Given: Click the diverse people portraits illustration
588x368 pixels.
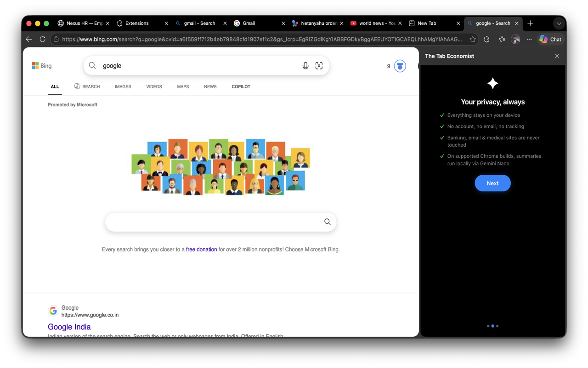Looking at the screenshot, I should coord(220,167).
